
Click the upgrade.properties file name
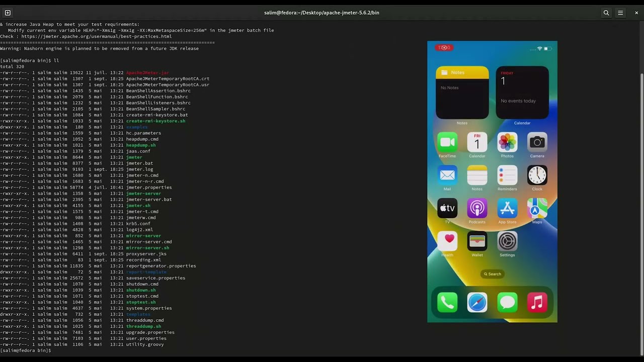150,332
